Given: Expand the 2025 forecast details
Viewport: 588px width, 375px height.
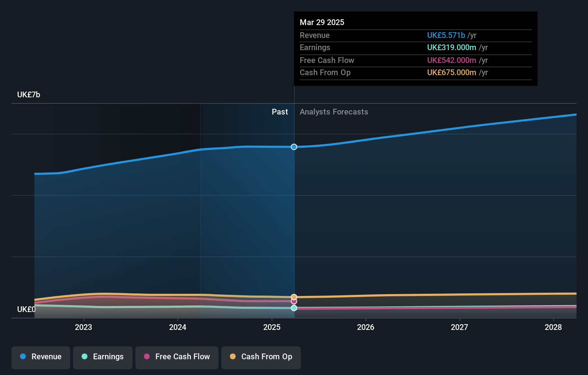Looking at the screenshot, I should [x=272, y=327].
